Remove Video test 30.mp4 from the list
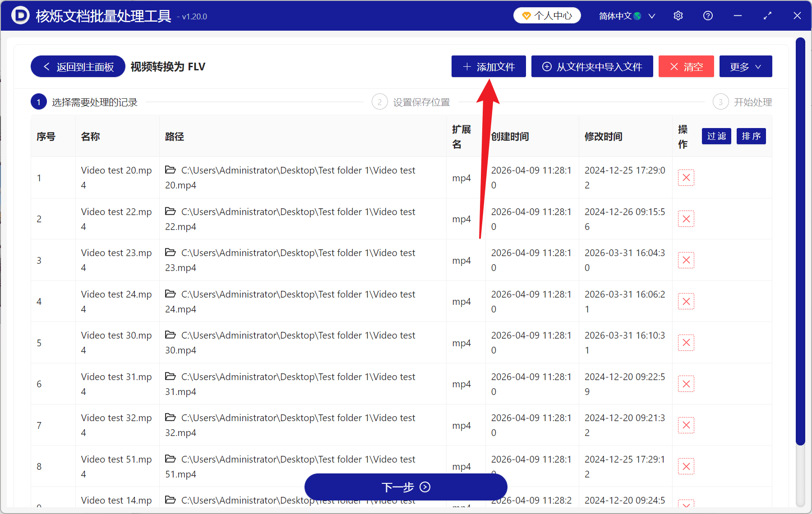 click(x=686, y=343)
